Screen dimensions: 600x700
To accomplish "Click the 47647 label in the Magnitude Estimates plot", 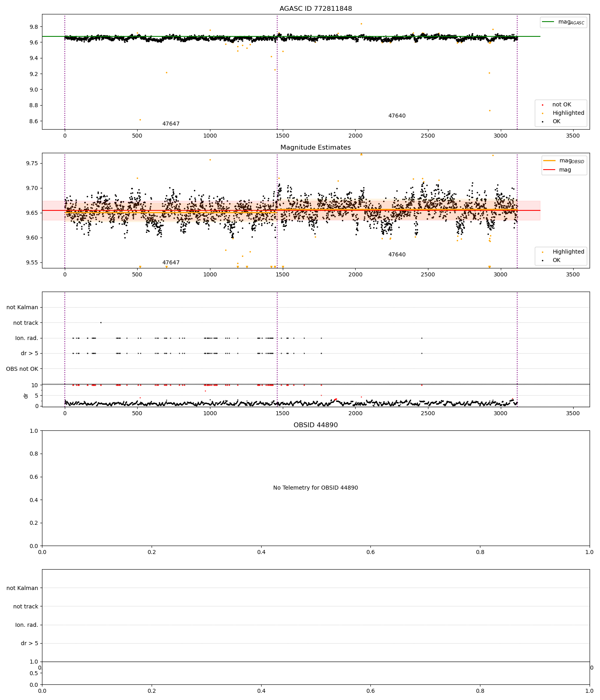I will tap(171, 263).
